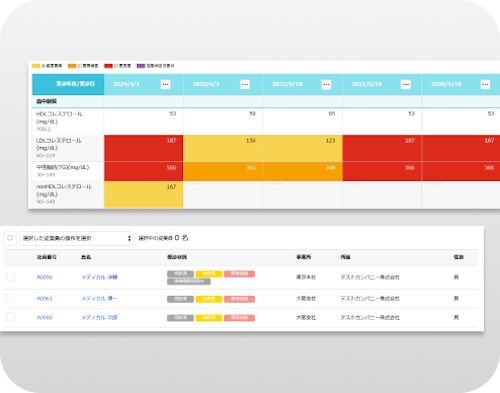Click the yellow non-HDL cholesterol cell showing 167

(x=144, y=195)
